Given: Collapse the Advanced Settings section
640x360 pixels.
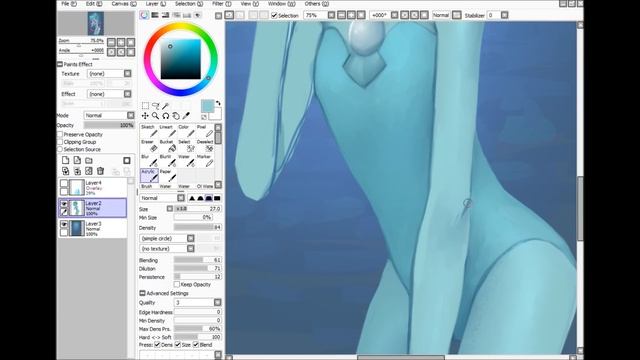Looking at the screenshot, I should click(x=142, y=293).
